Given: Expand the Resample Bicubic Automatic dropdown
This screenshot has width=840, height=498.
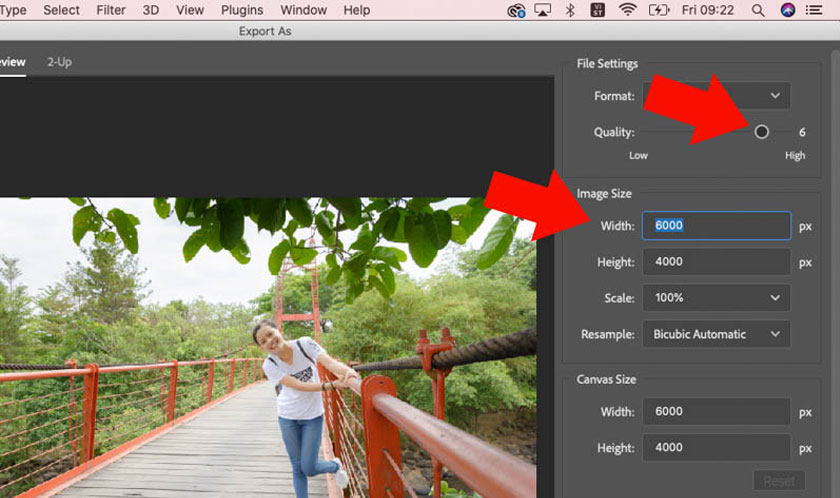Looking at the screenshot, I should (x=716, y=334).
